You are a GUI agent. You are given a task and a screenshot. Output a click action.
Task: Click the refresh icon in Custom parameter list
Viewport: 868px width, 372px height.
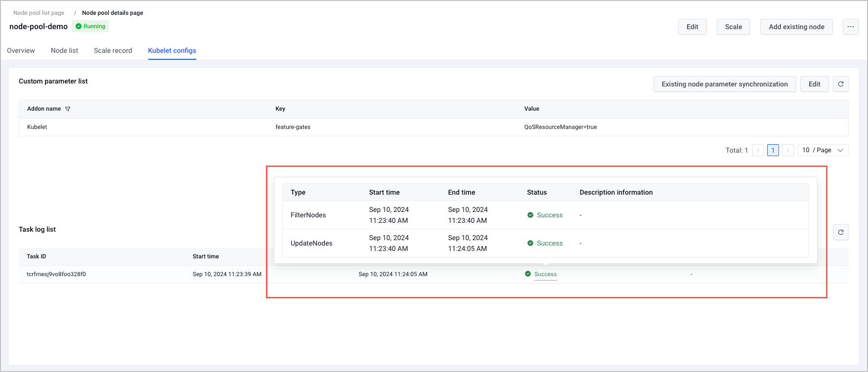point(841,84)
